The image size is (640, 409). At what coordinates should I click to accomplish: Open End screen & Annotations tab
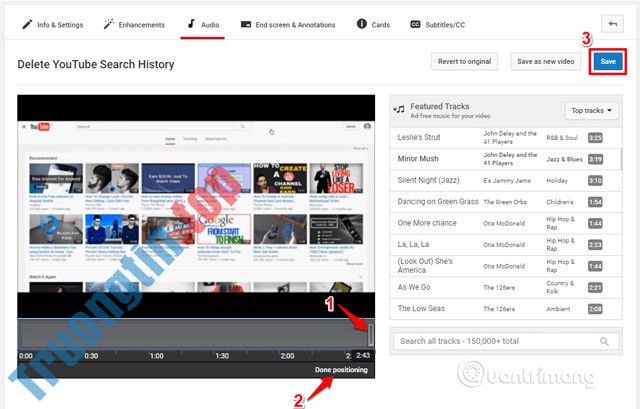point(288,25)
